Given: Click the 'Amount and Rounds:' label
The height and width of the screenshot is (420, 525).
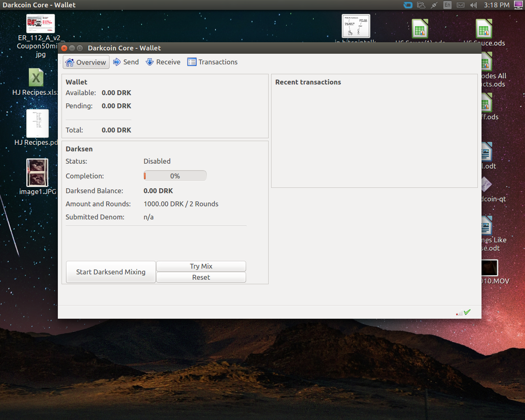Looking at the screenshot, I should [98, 204].
